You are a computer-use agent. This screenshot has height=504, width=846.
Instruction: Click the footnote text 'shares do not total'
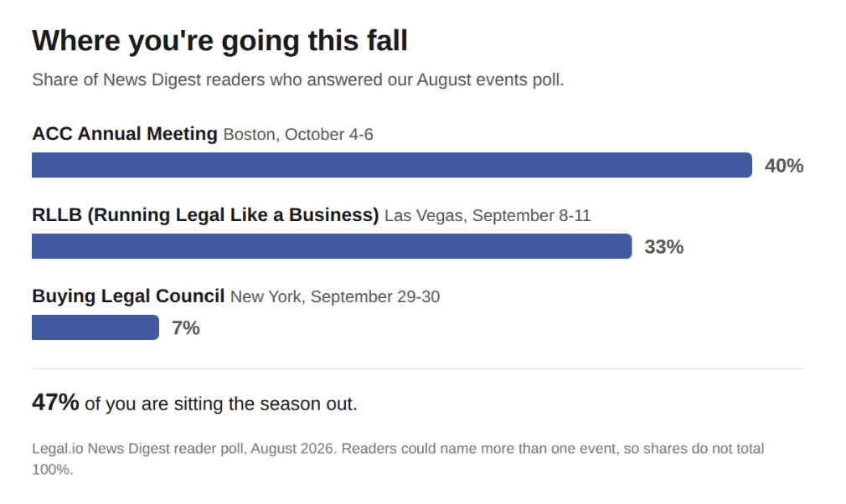point(702,449)
